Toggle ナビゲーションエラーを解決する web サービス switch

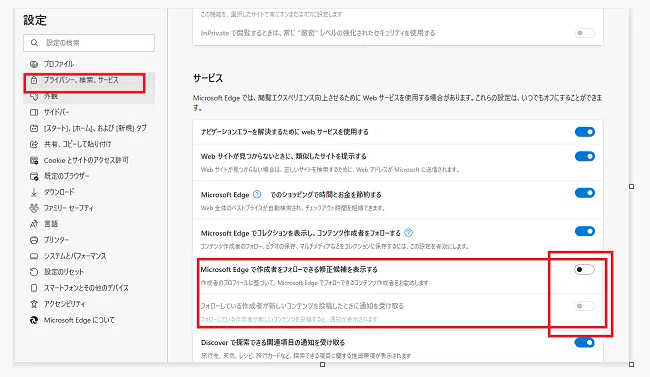585,132
